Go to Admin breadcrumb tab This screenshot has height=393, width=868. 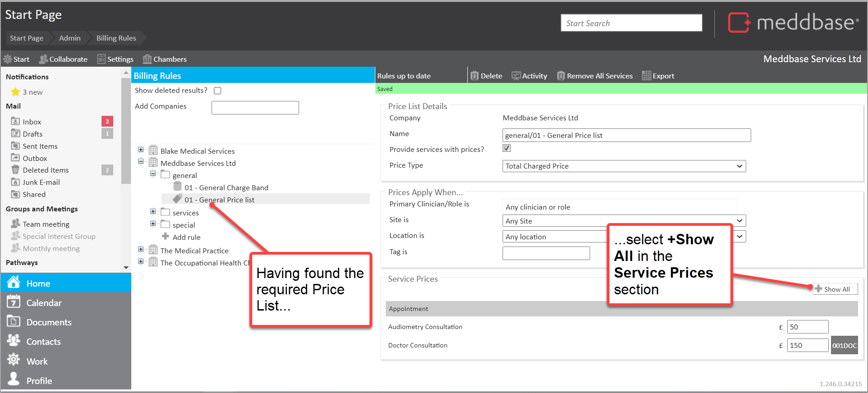click(70, 38)
